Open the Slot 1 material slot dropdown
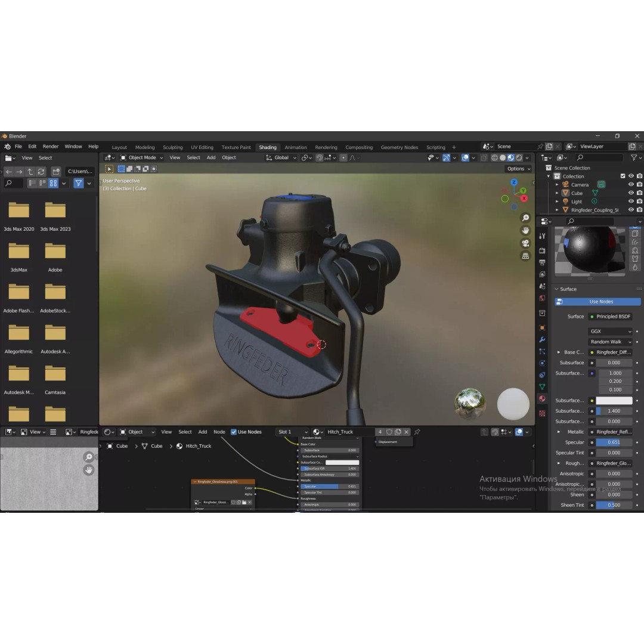Image resolution: width=644 pixels, height=644 pixels. (x=292, y=432)
